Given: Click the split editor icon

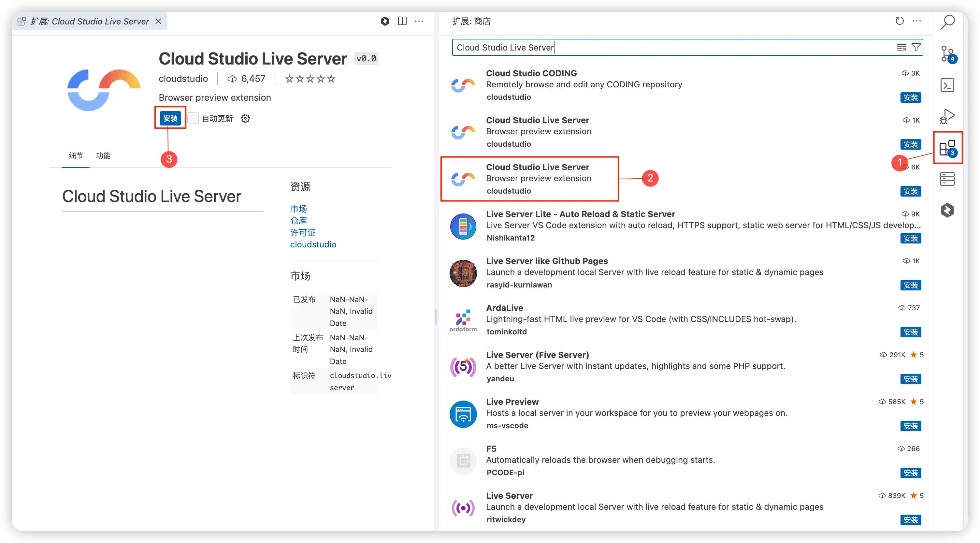Looking at the screenshot, I should pos(402,21).
